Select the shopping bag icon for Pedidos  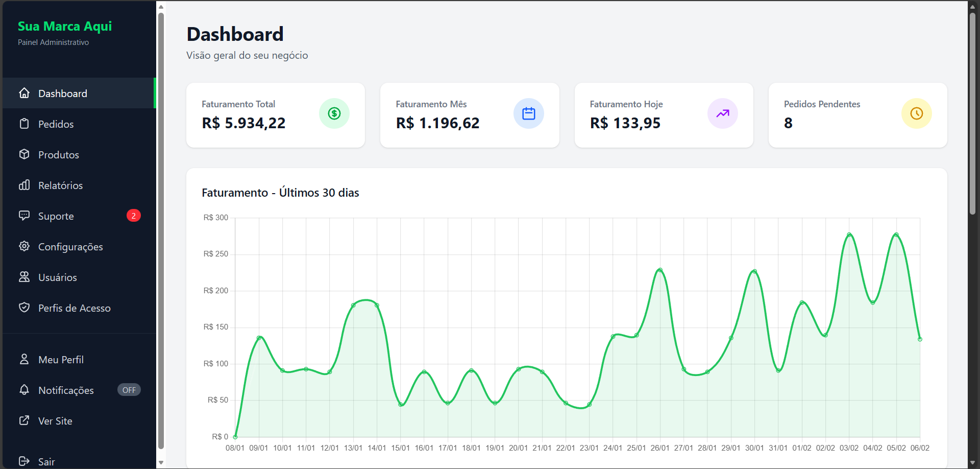(x=24, y=124)
